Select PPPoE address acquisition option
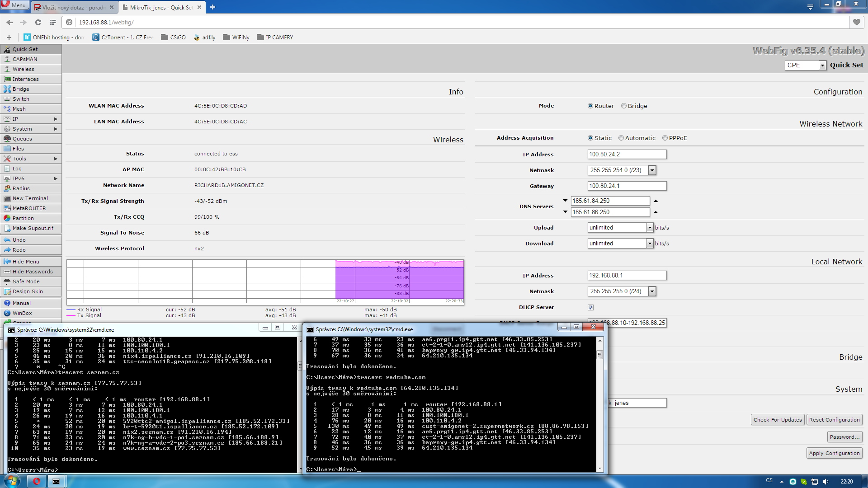 point(665,138)
